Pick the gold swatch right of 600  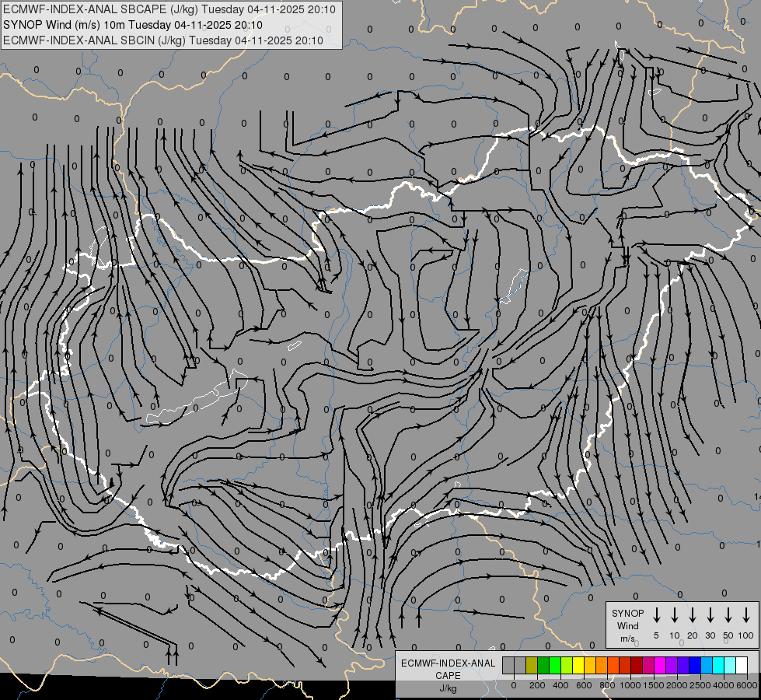[x=590, y=666]
